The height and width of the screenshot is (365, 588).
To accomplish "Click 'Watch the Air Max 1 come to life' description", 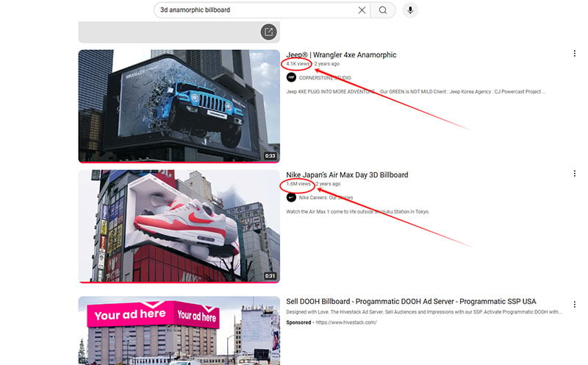I will [357, 212].
